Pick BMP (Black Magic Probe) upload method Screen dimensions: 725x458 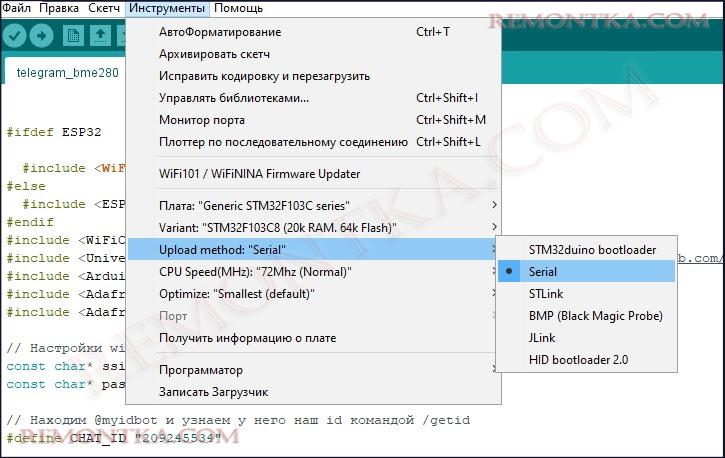click(595, 316)
